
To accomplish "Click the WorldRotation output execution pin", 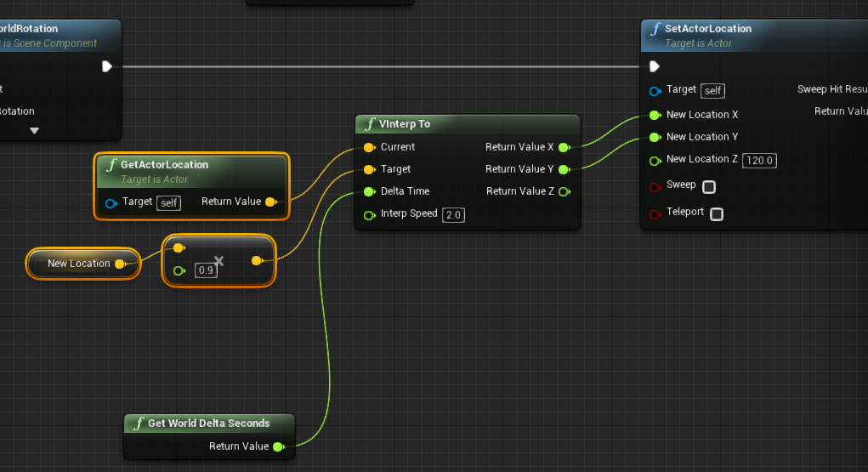I will click(107, 66).
